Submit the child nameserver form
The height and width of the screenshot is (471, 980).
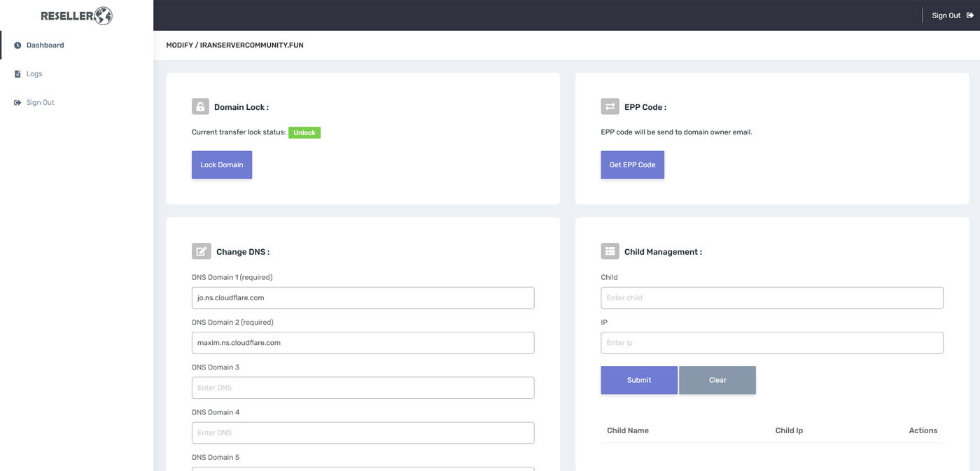pos(638,380)
